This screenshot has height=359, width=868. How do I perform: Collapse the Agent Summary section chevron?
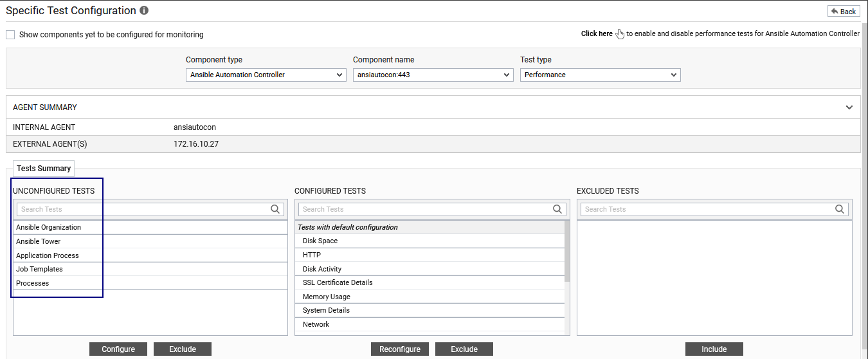849,107
